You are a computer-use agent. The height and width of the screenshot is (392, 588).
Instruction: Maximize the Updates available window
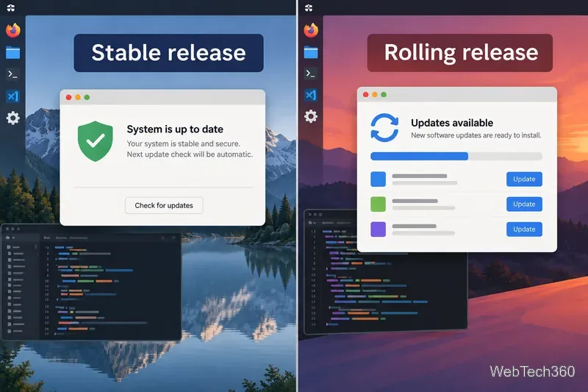click(x=384, y=95)
